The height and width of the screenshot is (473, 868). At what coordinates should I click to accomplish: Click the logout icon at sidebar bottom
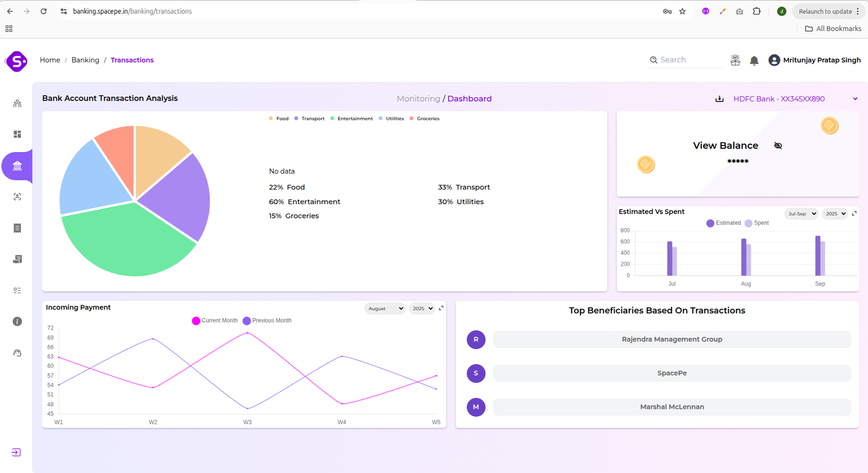pos(16,452)
